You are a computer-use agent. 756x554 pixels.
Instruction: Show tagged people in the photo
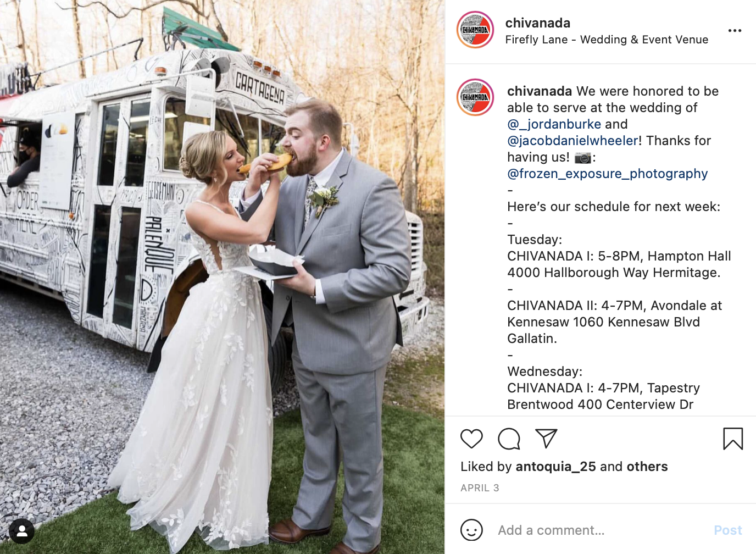click(22, 531)
